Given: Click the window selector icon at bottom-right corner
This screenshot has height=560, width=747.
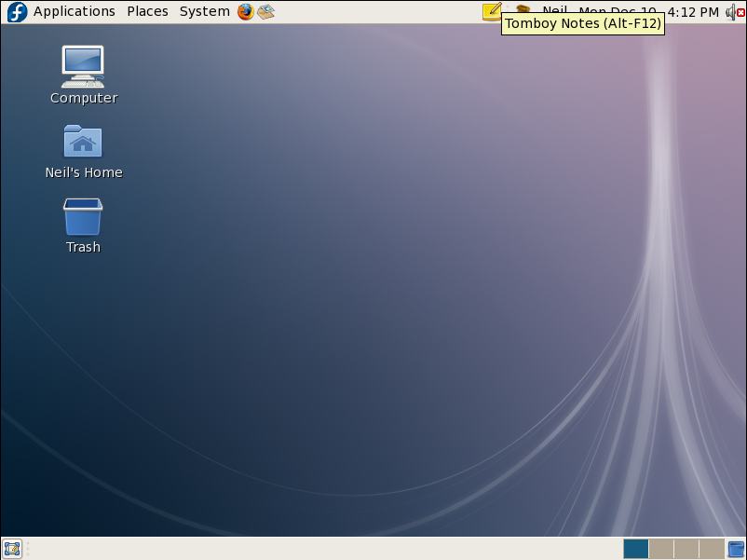Looking at the screenshot, I should click(735, 548).
